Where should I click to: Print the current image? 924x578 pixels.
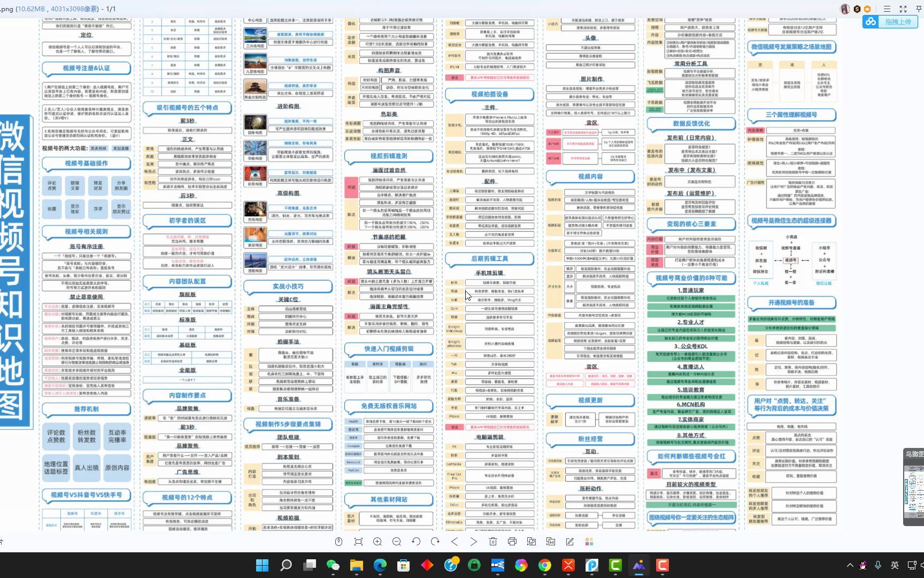(x=512, y=542)
